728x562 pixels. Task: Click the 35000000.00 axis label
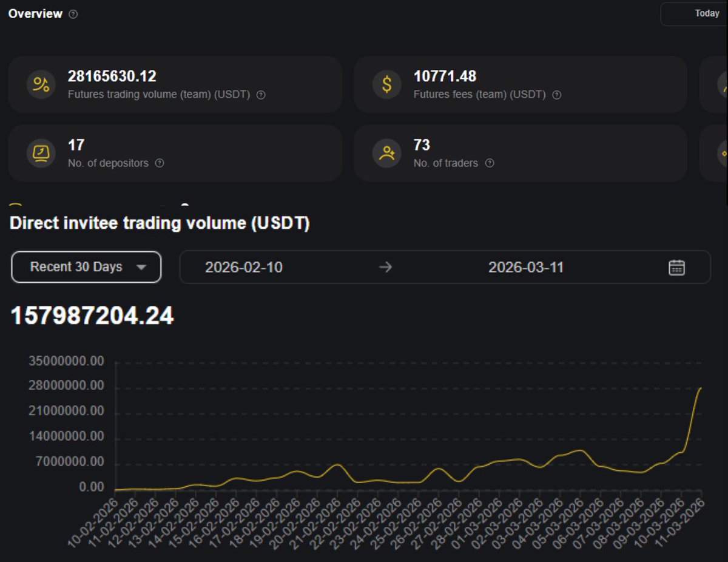[x=66, y=361]
